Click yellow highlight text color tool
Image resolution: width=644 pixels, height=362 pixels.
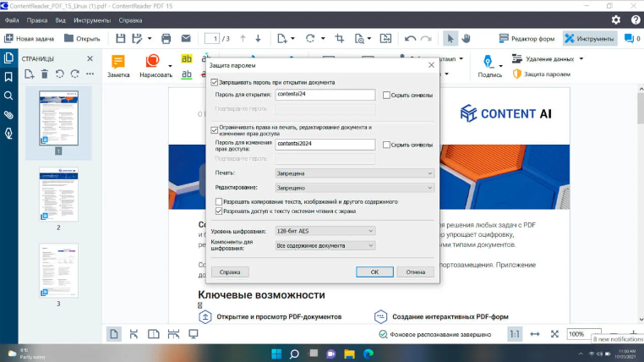[187, 58]
